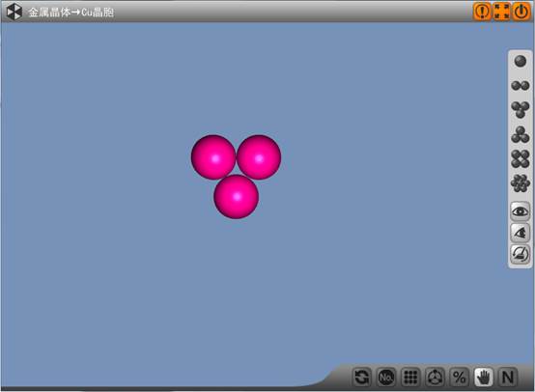Choose the four-sphere tetrahedron model icon
Screen dimensions: 535x392
point(520,134)
